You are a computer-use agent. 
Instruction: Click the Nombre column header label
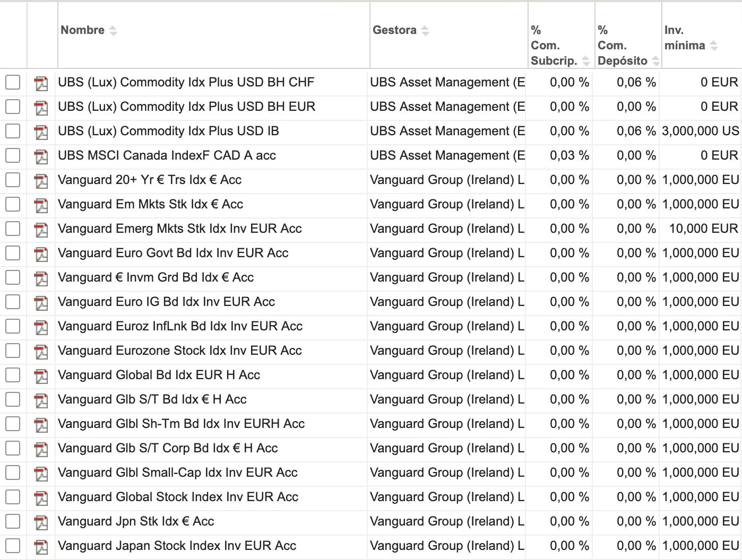pyautogui.click(x=82, y=30)
